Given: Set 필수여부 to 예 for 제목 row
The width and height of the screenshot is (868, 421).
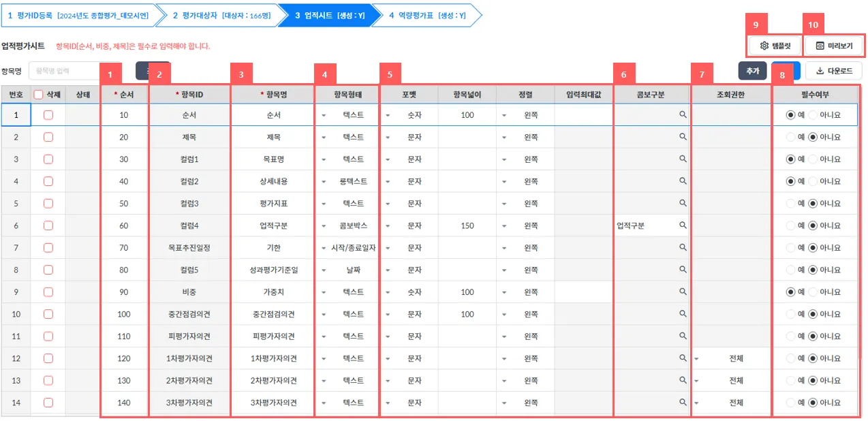Looking at the screenshot, I should point(790,137).
